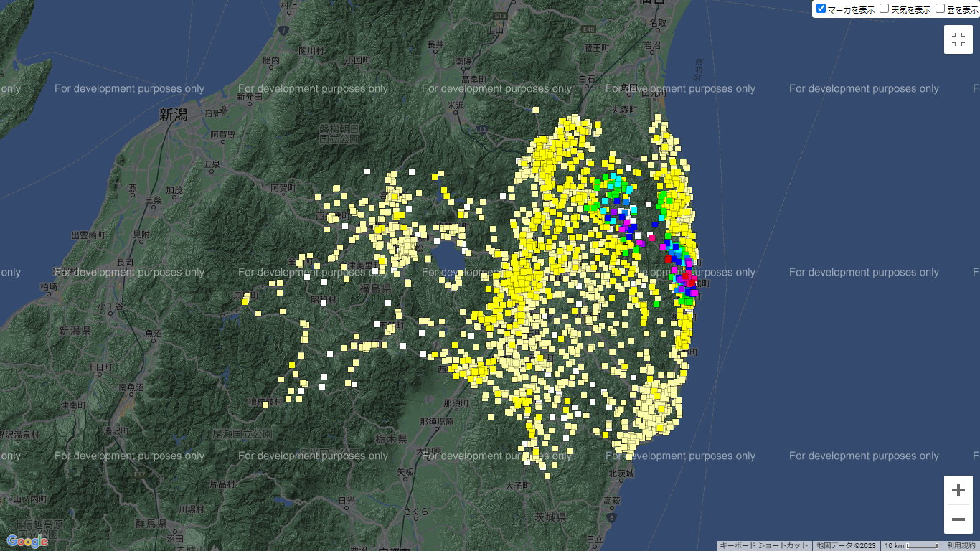Click the 岩沼 city label
The height and width of the screenshot is (551, 980).
click(652, 45)
